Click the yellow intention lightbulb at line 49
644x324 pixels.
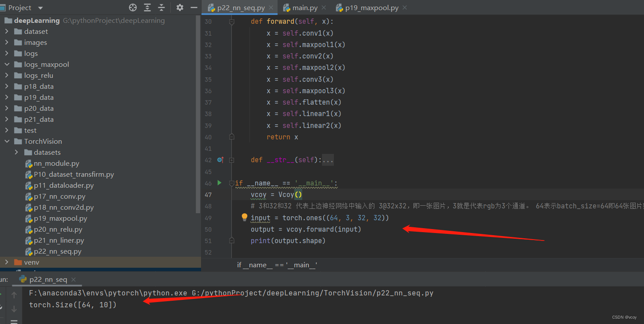245,217
